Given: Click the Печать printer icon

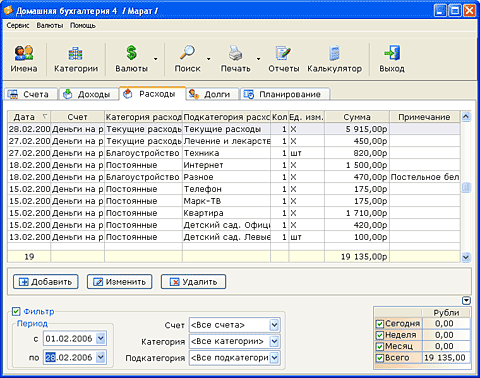Looking at the screenshot, I should [x=235, y=59].
